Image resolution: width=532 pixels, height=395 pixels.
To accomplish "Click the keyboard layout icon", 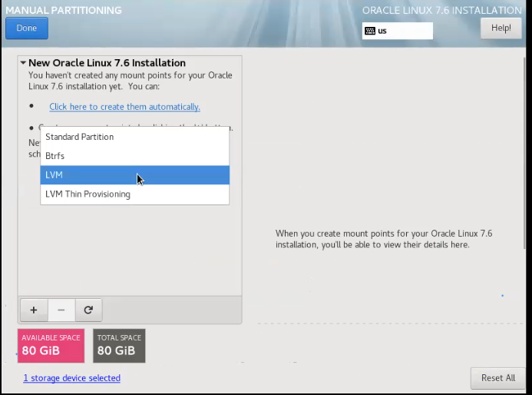I will click(370, 31).
